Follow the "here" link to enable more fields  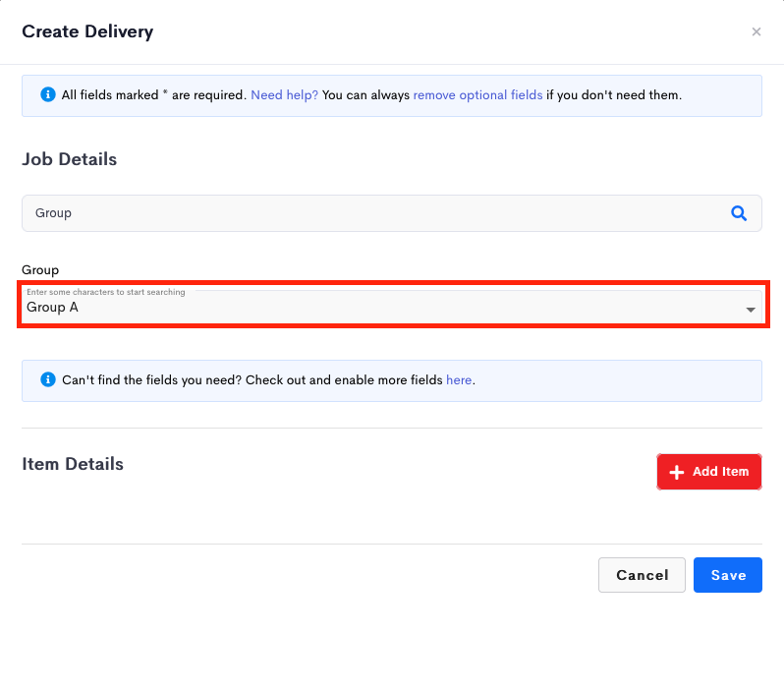click(x=459, y=379)
